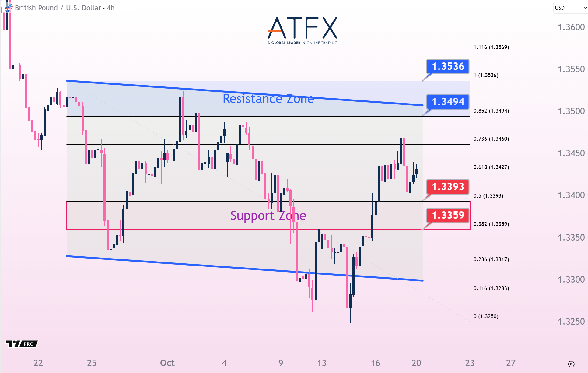The image size is (588, 373).
Task: Click the 16 date on time axis
Action: (375, 363)
